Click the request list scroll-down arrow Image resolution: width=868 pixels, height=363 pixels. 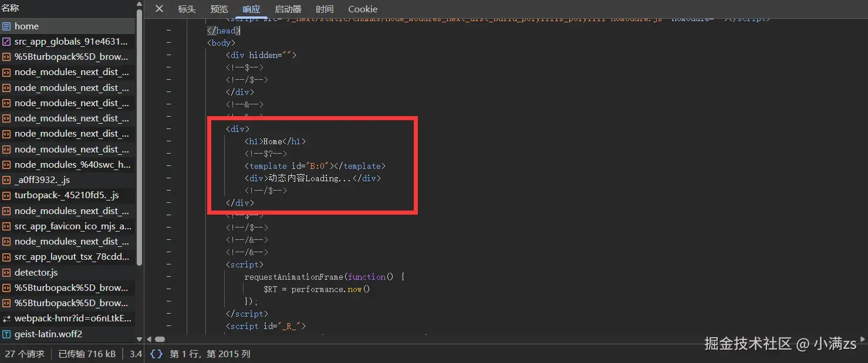[139, 339]
